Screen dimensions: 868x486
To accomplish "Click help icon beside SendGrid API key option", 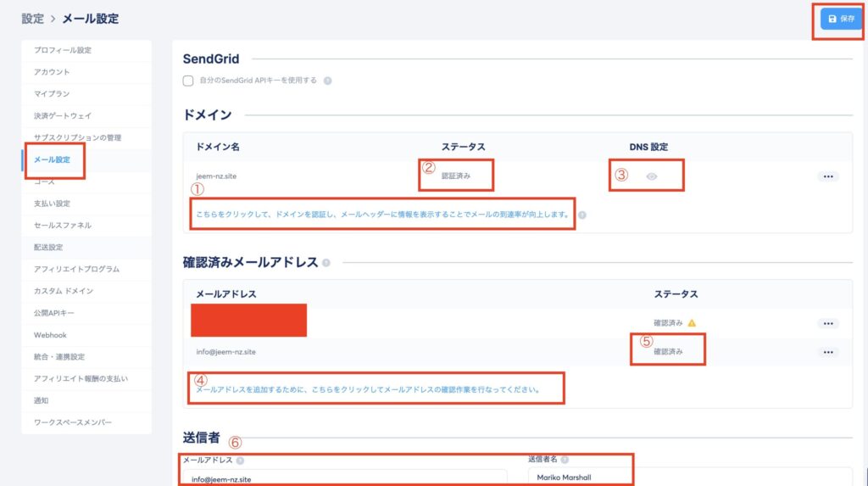I will pyautogui.click(x=327, y=81).
